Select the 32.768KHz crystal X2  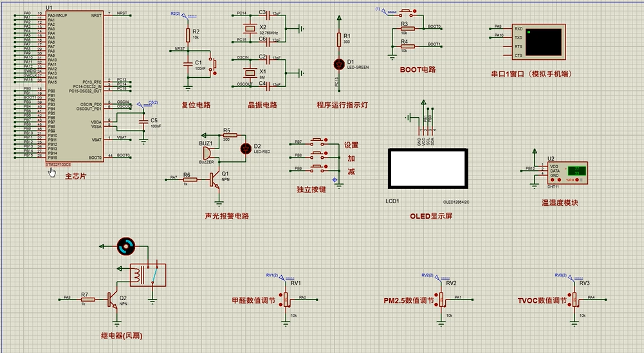pyautogui.click(x=250, y=28)
